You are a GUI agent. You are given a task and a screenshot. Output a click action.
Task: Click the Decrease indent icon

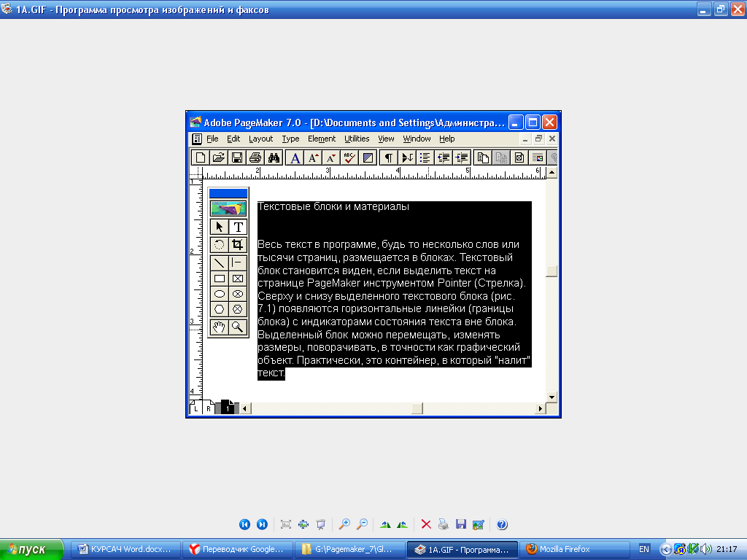click(444, 157)
